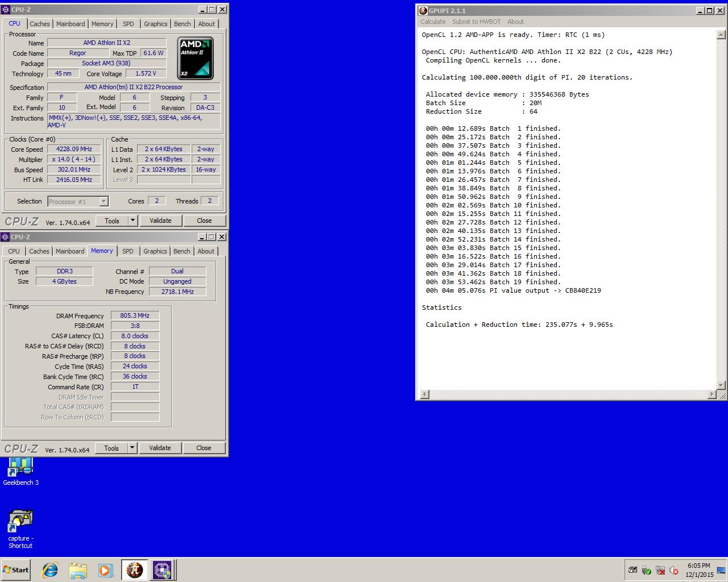Viewport: 728px width, 582px height.
Task: Expand the Processor #1 selection dropdown
Action: tap(104, 201)
